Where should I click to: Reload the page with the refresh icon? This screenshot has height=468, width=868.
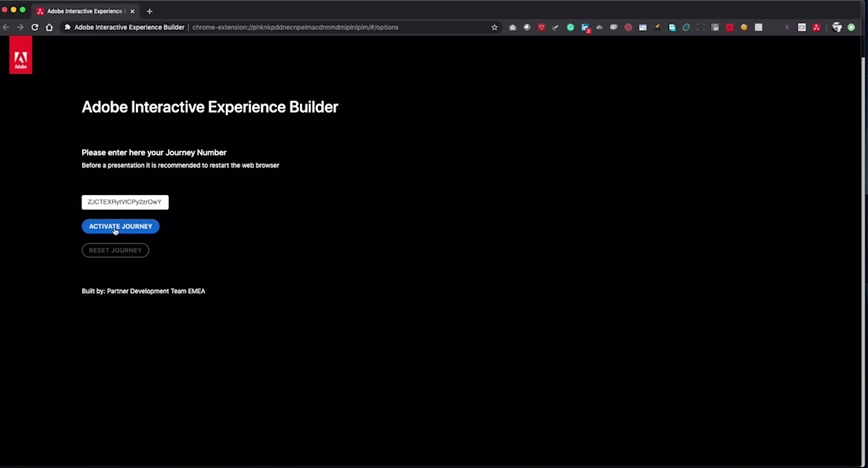coord(34,27)
